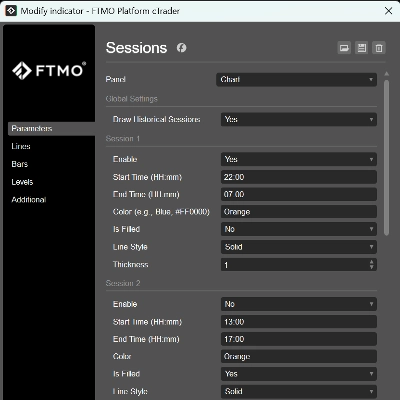
Task: Switch to the Lines tab
Action: point(21,146)
